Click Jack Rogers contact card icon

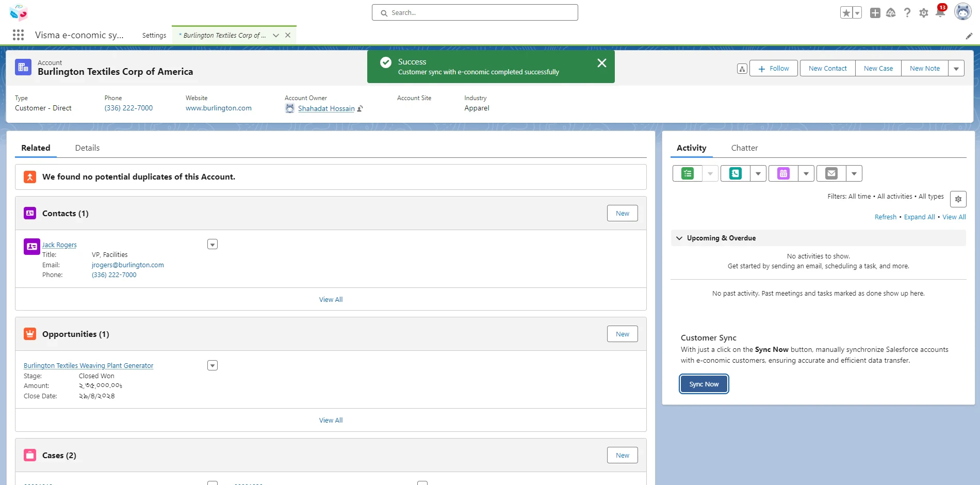(x=32, y=246)
